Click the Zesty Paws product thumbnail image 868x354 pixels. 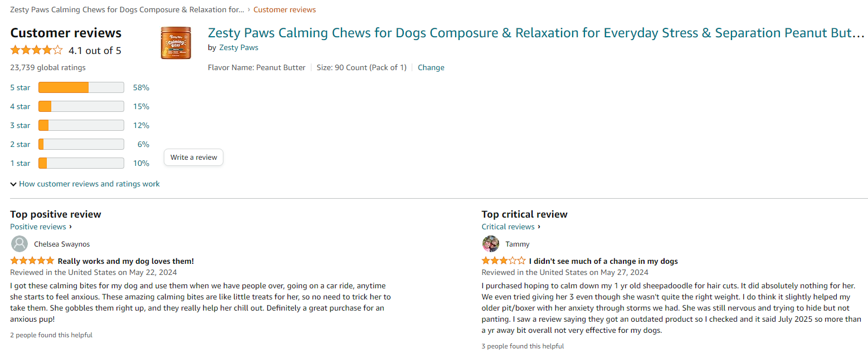(175, 43)
